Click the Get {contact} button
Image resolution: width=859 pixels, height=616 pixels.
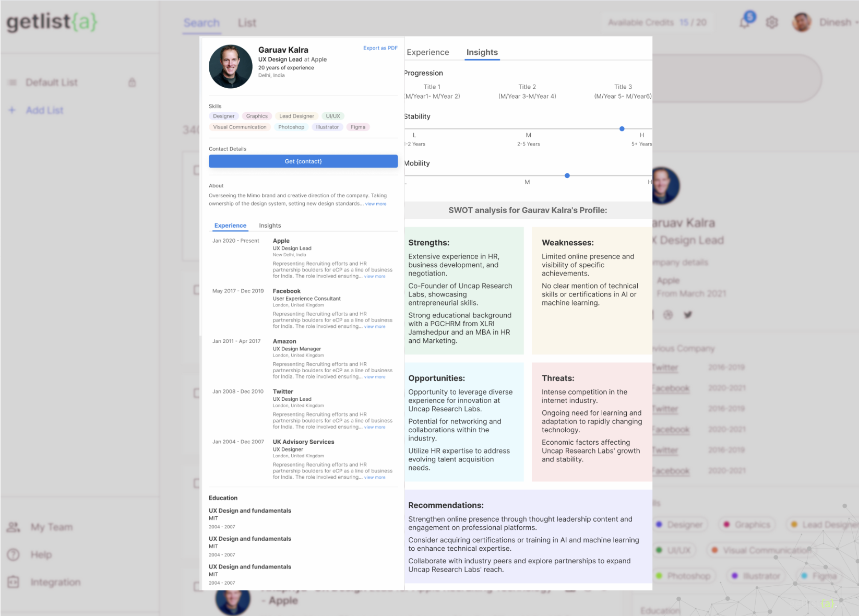[x=303, y=161]
